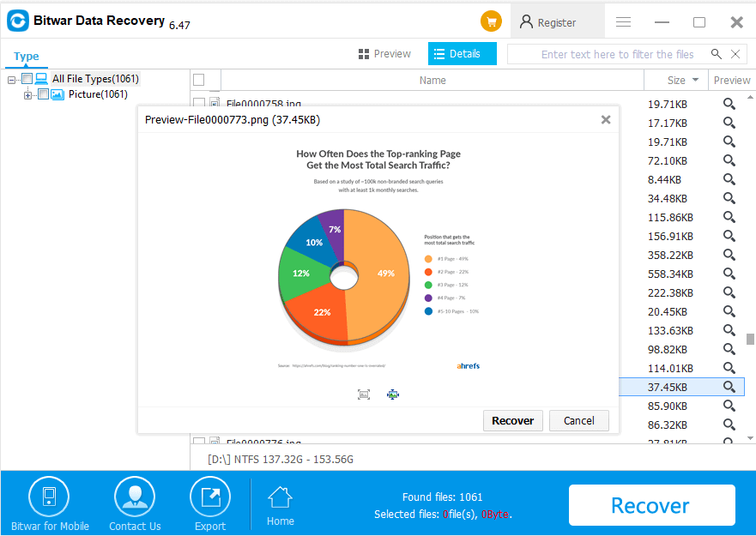Open the Export icon
This screenshot has width=756, height=536.
click(x=209, y=496)
